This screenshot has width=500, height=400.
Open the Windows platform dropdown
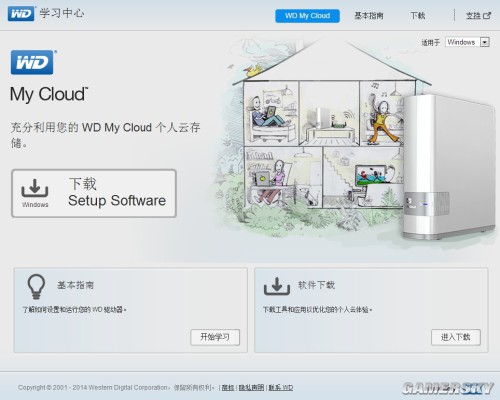tap(467, 42)
